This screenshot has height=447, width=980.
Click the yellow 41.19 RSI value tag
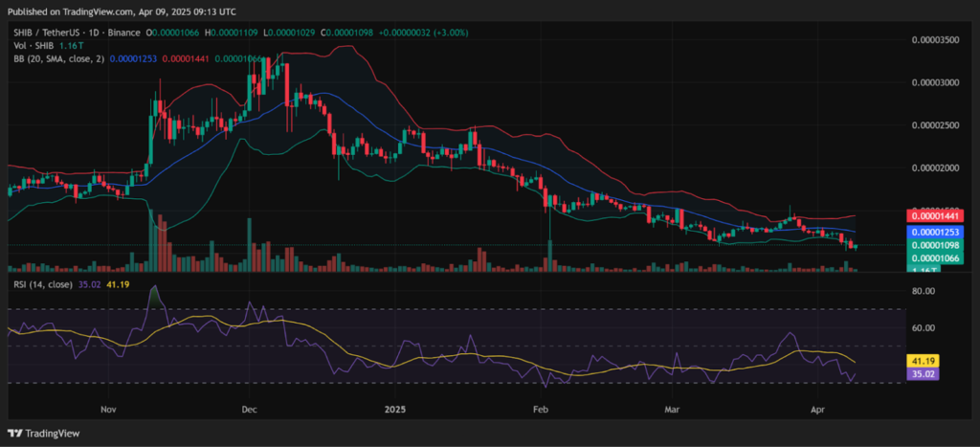point(923,361)
